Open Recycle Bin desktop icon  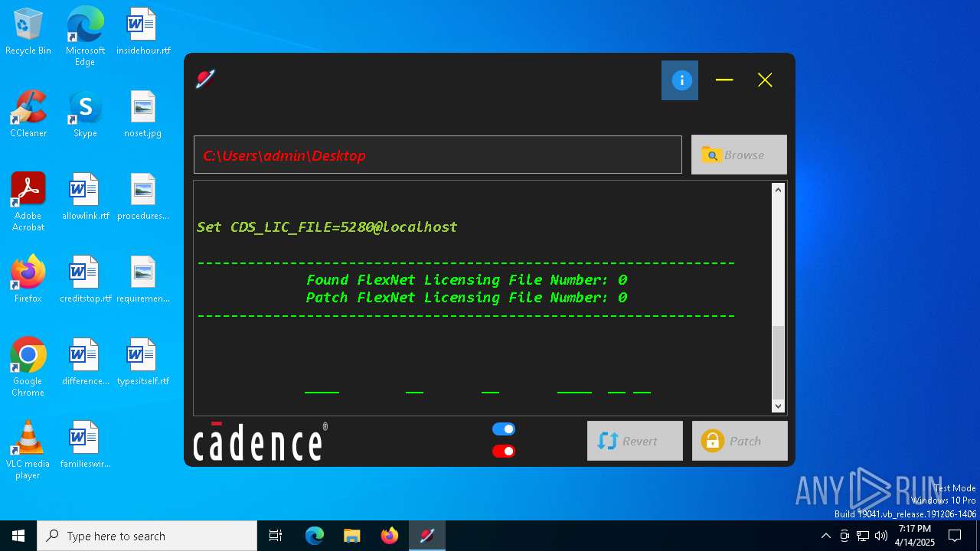click(28, 32)
